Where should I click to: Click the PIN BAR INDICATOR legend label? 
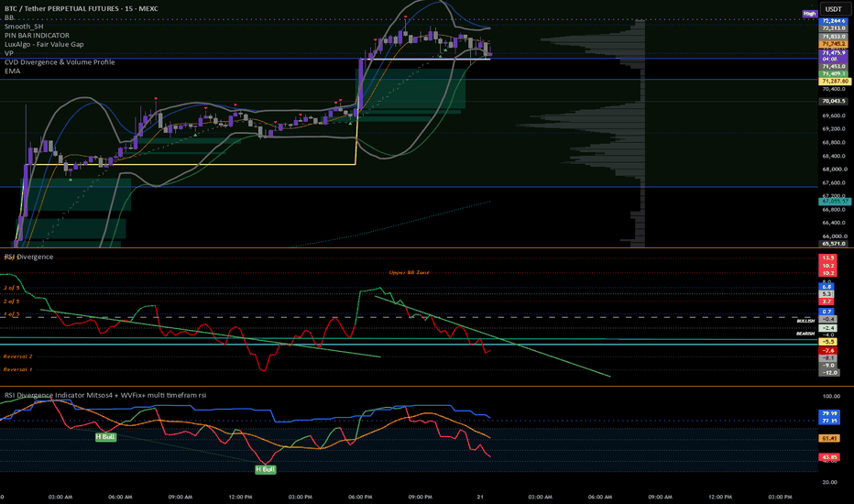[x=37, y=36]
